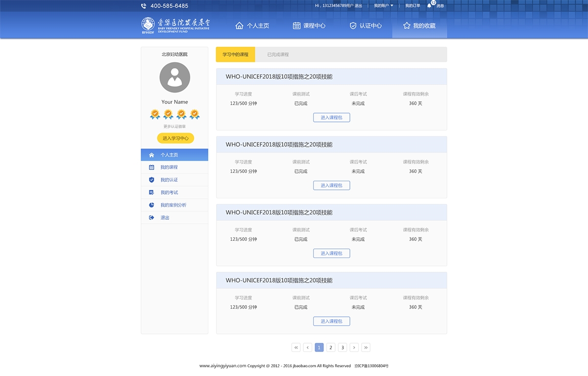Select the 学习中的课程 tab

pyautogui.click(x=235, y=55)
